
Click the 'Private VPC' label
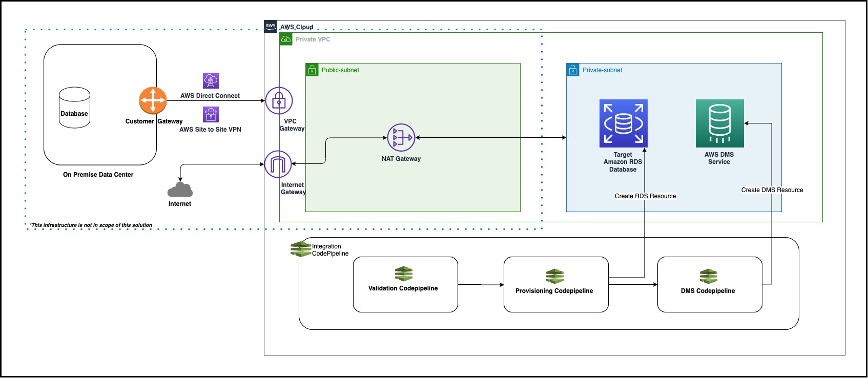click(x=313, y=39)
